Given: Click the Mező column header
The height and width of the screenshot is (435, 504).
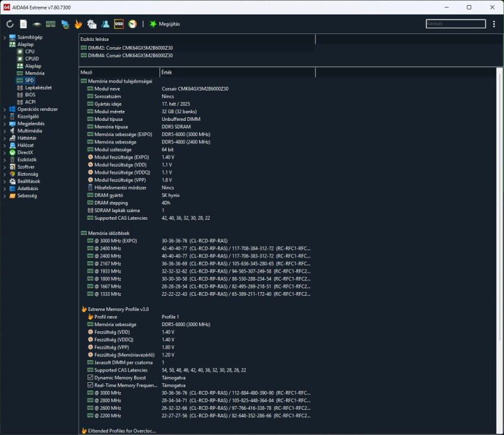Looking at the screenshot, I should (x=119, y=72).
